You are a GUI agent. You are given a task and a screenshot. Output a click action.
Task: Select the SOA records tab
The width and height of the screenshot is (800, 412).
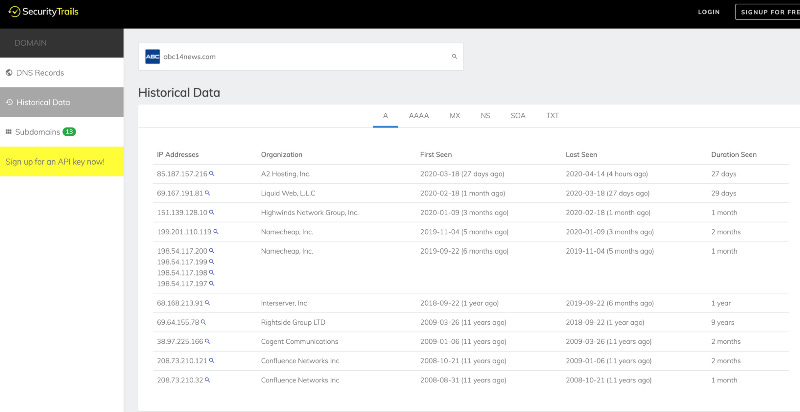pos(518,116)
